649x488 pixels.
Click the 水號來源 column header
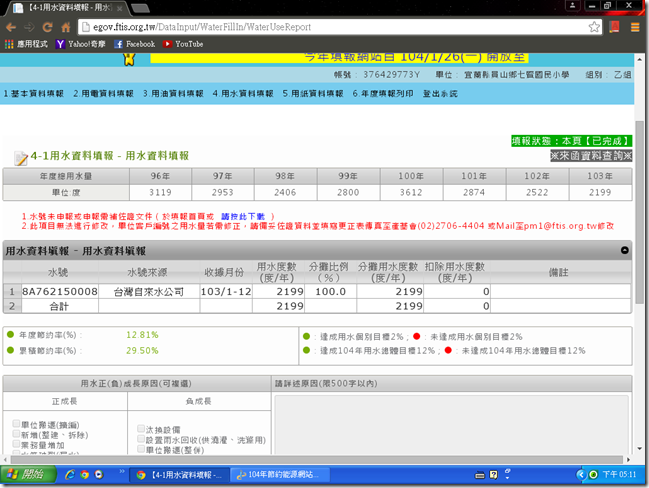(x=147, y=272)
